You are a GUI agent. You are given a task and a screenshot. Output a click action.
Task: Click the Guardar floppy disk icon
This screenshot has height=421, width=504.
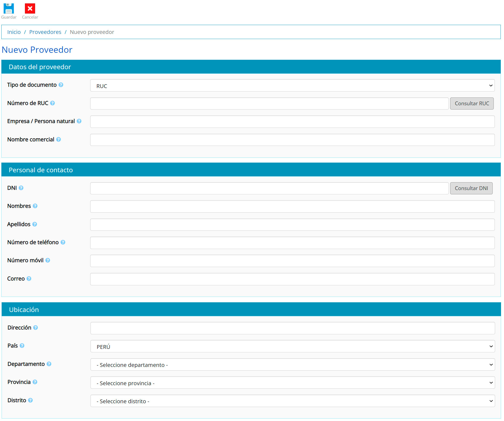click(9, 9)
